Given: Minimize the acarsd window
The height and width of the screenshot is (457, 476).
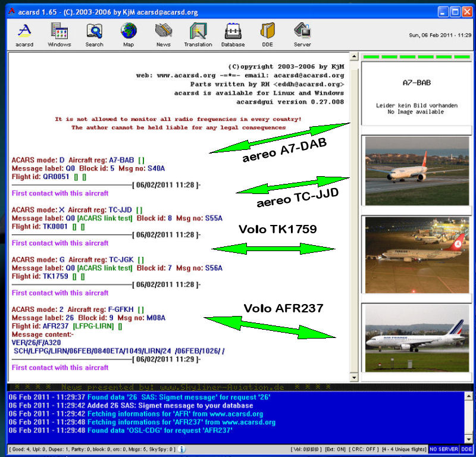Looking at the screenshot, I should (443, 12).
